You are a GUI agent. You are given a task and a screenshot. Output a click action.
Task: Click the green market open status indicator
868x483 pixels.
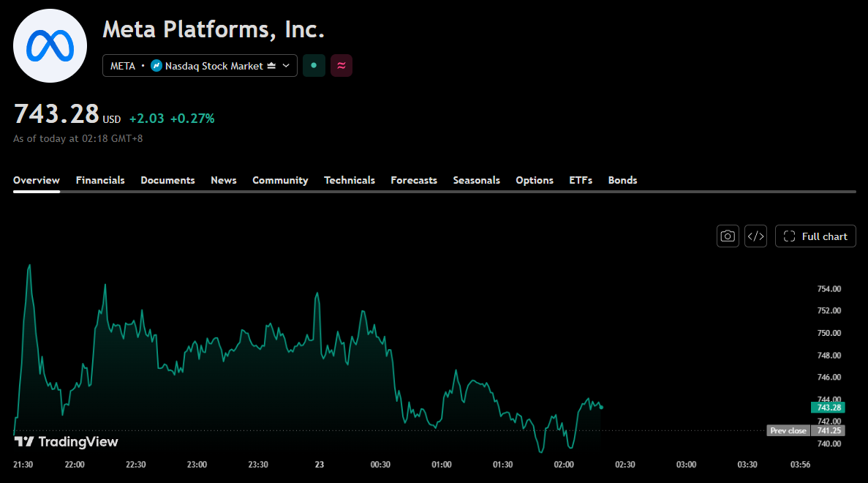pyautogui.click(x=314, y=65)
